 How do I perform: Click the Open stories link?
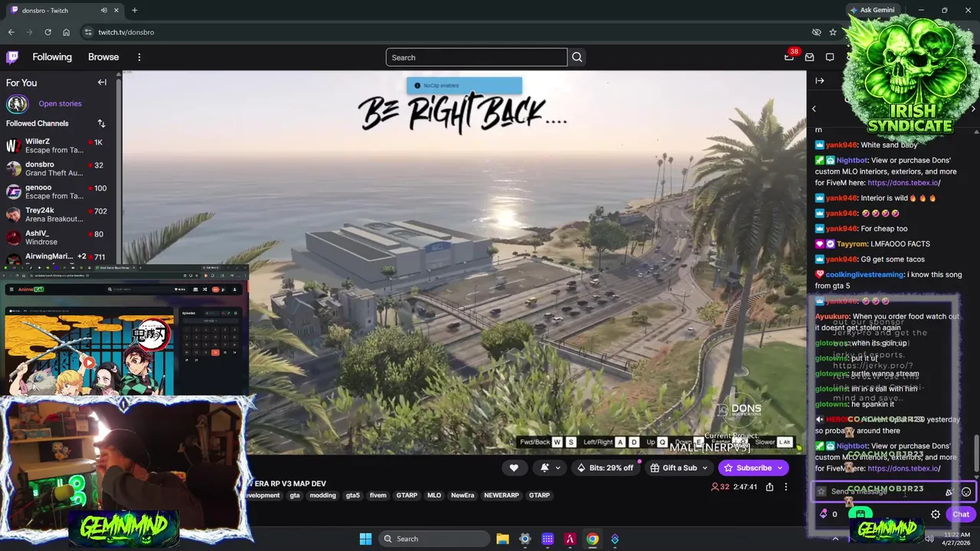point(60,103)
